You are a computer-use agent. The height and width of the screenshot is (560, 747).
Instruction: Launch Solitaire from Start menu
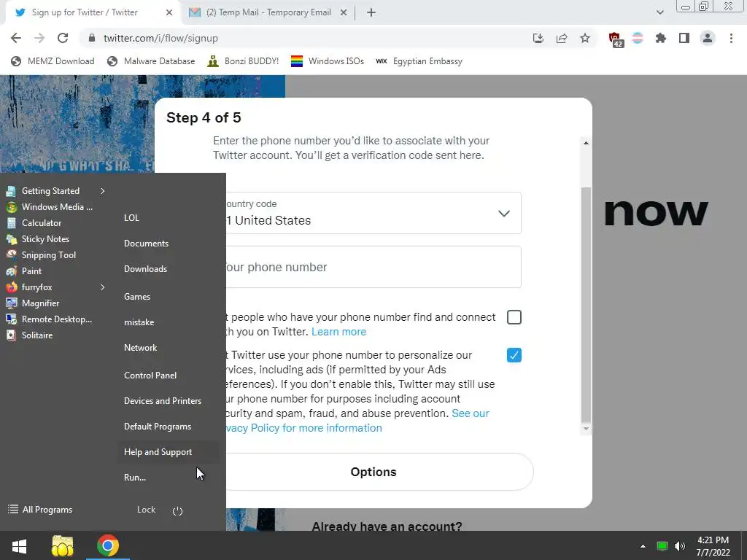point(29,335)
